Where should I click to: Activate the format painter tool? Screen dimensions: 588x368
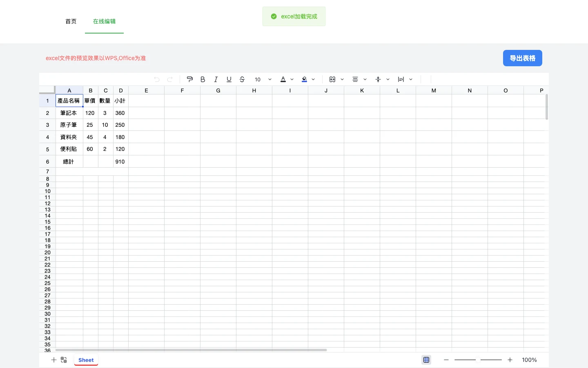coord(190,79)
